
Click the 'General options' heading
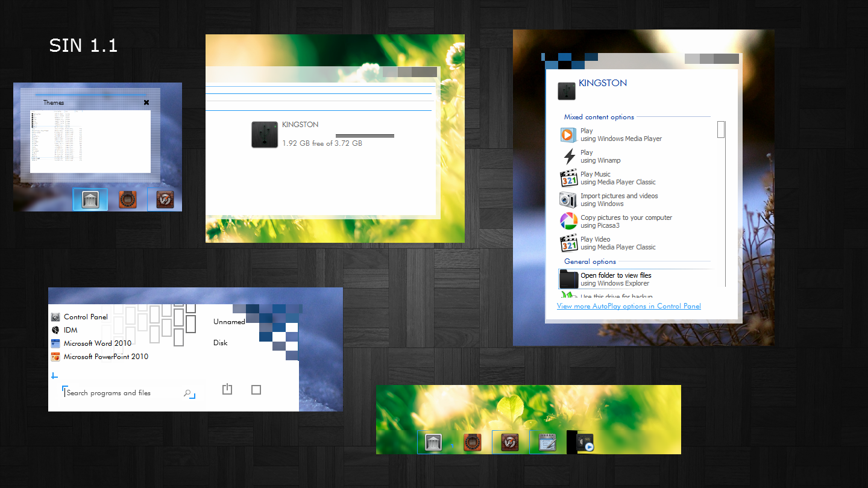click(x=590, y=261)
